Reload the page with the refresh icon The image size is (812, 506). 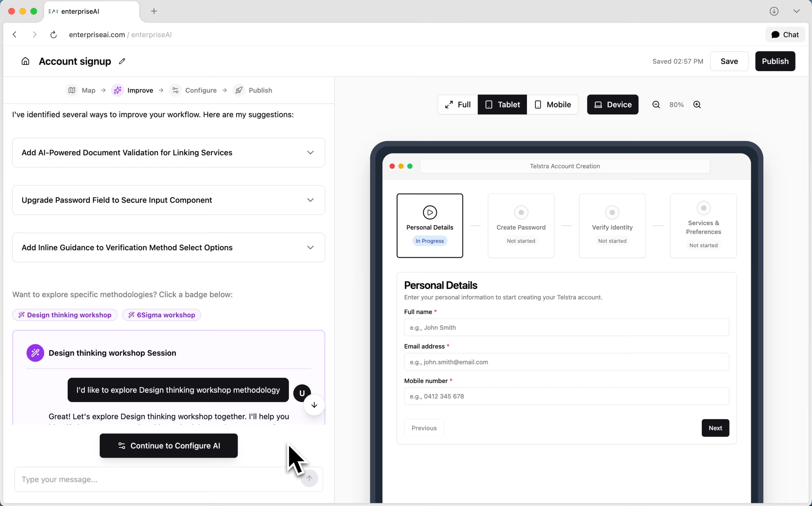pyautogui.click(x=54, y=34)
